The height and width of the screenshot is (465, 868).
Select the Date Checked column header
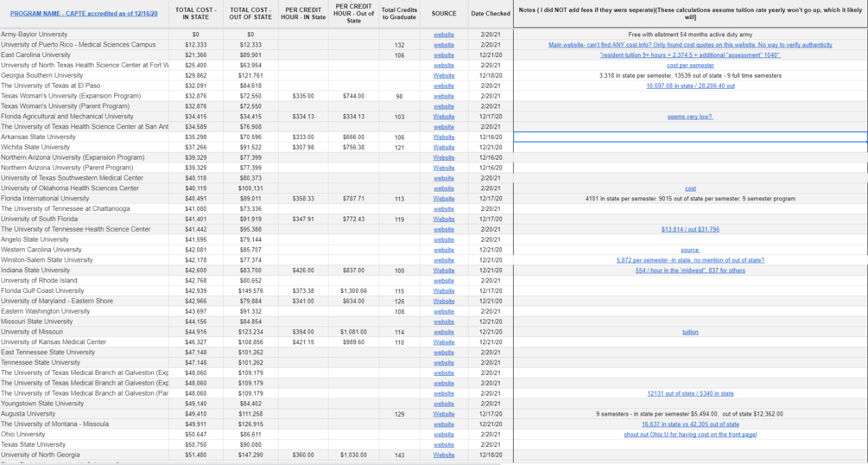tap(491, 14)
